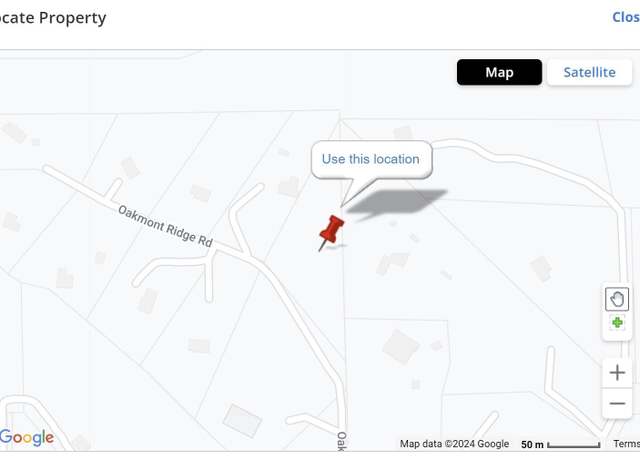Click the Oakmont Ridge Rd label

tap(165, 226)
